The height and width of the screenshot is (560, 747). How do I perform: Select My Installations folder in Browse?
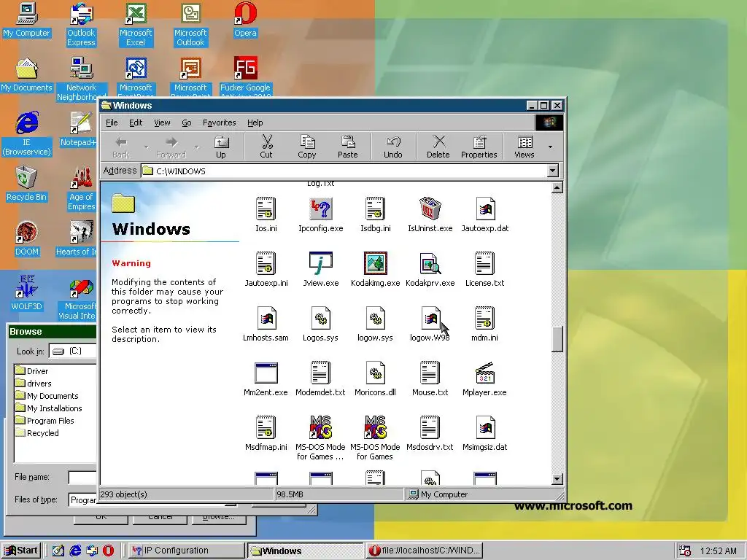[x=49, y=408]
